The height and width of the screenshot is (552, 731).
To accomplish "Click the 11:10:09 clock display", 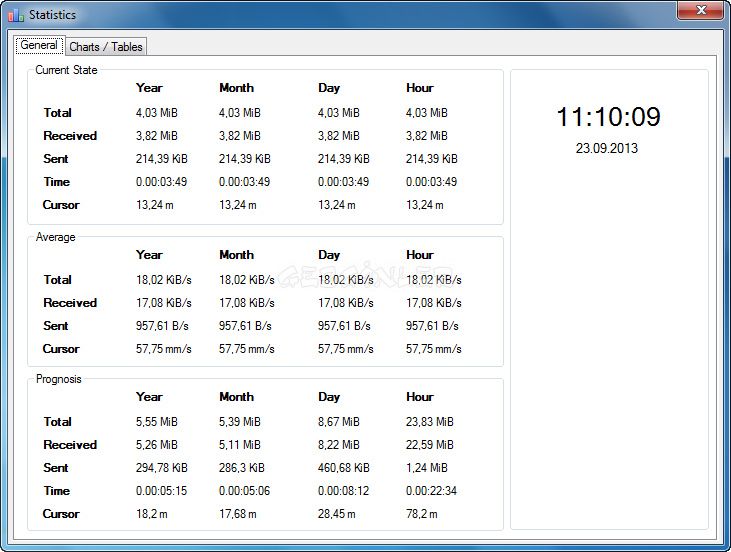I will coord(608,117).
